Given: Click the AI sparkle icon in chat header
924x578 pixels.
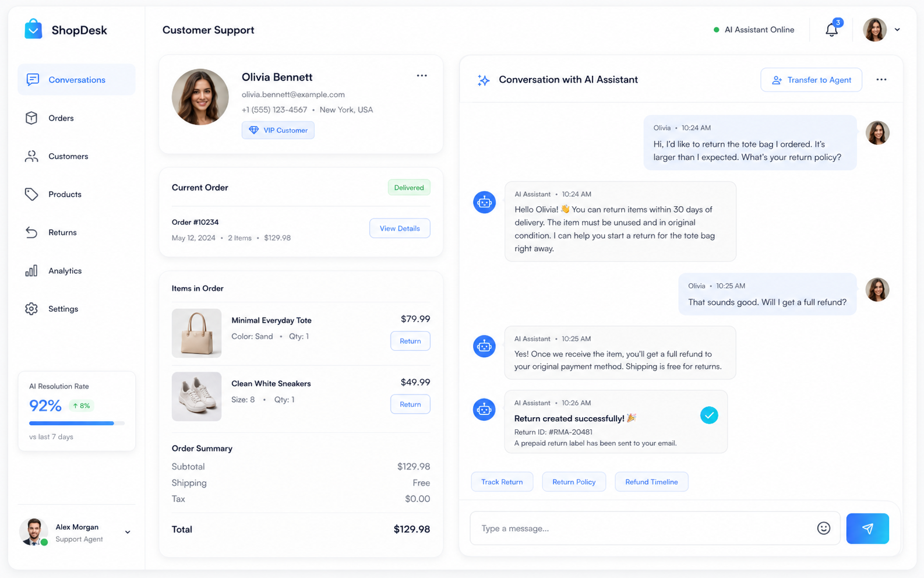Looking at the screenshot, I should tap(484, 80).
